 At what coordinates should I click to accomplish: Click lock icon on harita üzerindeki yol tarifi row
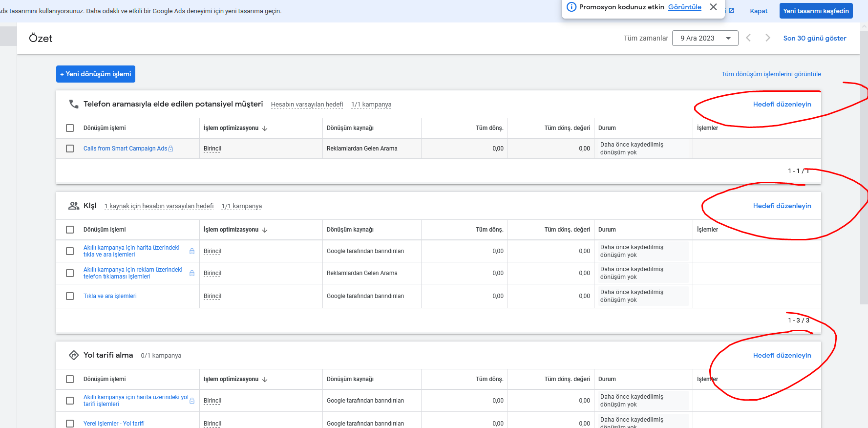pos(192,401)
